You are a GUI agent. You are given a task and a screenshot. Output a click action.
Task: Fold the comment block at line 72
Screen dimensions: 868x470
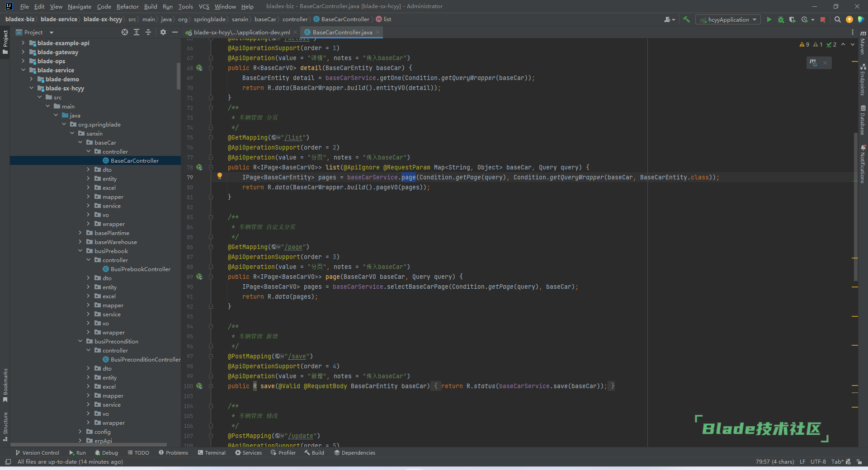click(x=211, y=108)
